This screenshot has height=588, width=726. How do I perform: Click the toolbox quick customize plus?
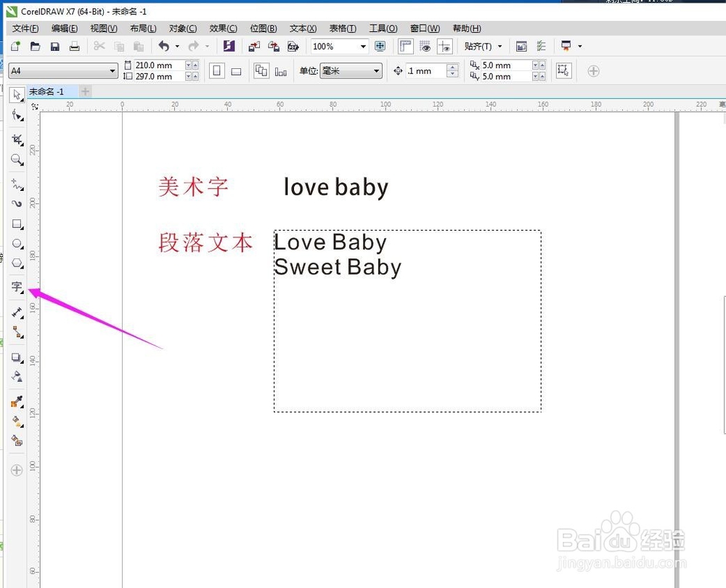click(17, 470)
